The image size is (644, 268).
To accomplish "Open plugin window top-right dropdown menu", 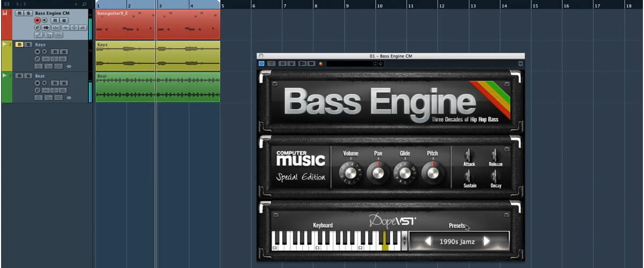I will coord(520,64).
